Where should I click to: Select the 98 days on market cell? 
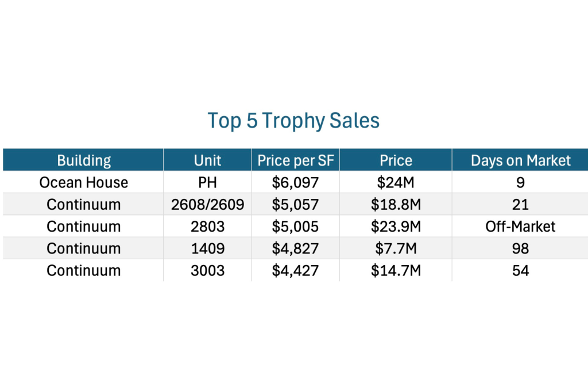pyautogui.click(x=520, y=248)
